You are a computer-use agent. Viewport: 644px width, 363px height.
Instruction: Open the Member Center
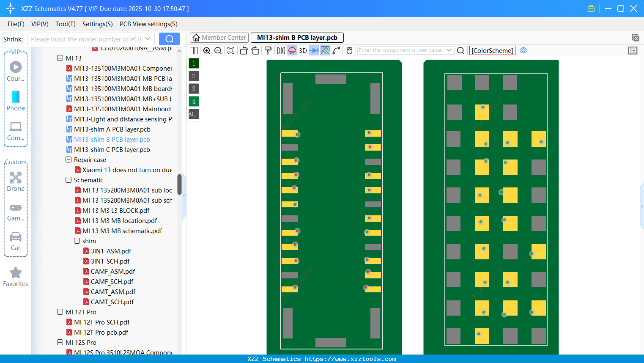(x=219, y=37)
